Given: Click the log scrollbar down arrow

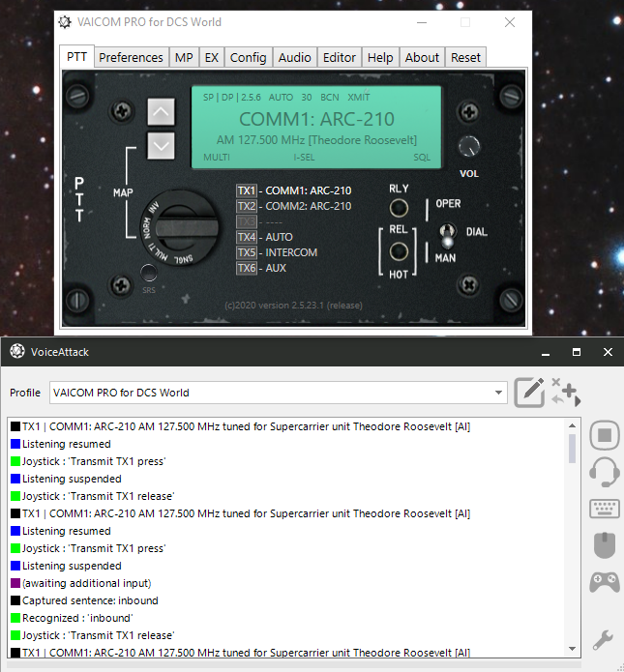Looking at the screenshot, I should click(572, 649).
